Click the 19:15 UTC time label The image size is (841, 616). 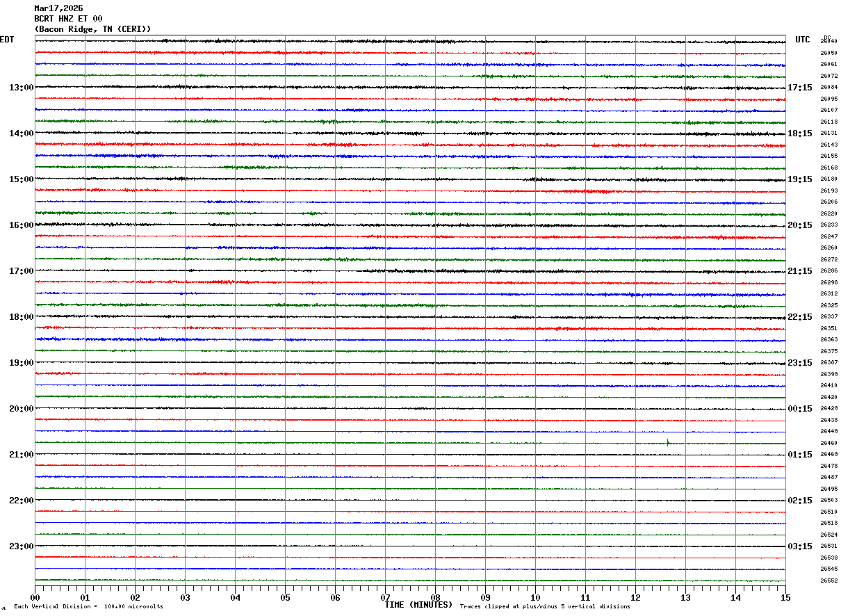[800, 179]
